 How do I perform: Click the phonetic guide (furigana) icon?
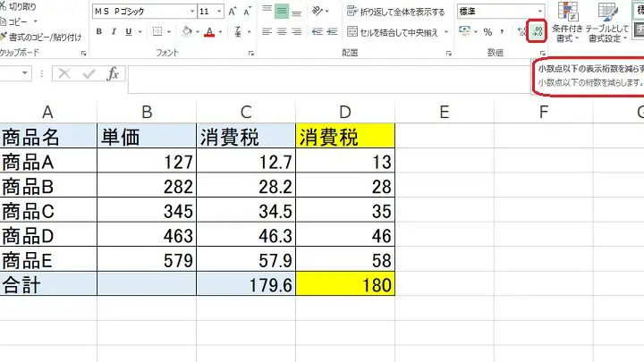(238, 31)
